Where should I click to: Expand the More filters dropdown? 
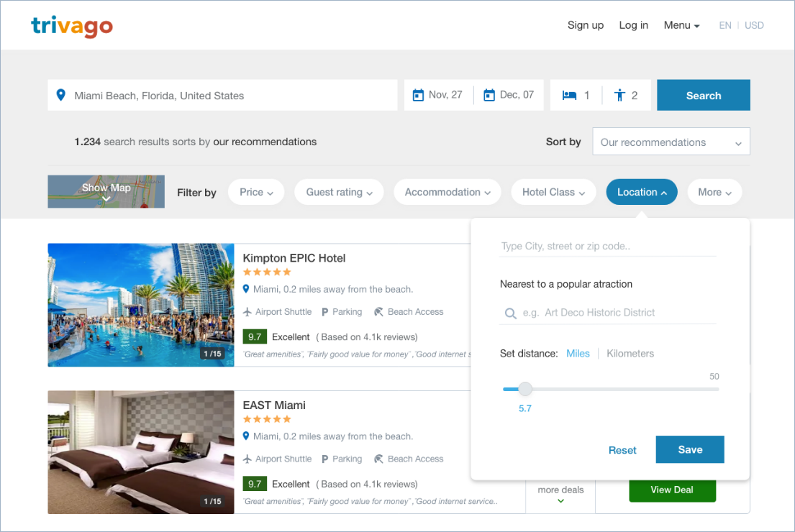point(714,192)
